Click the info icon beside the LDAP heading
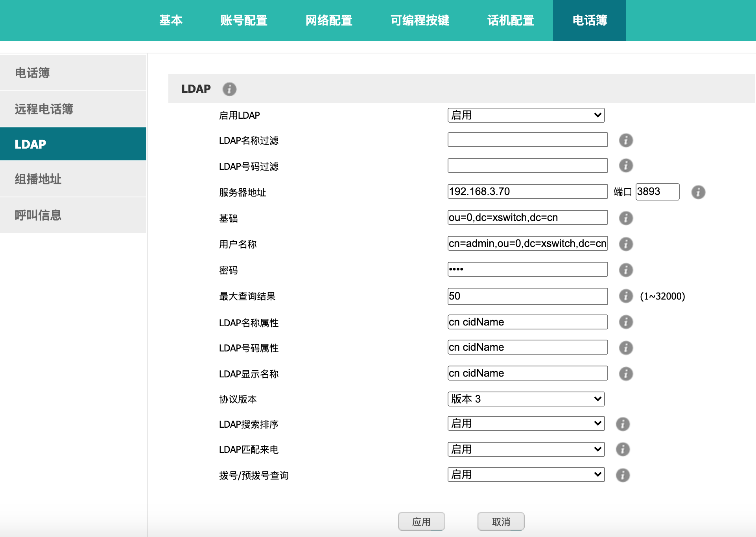This screenshot has width=756, height=537. [x=229, y=89]
